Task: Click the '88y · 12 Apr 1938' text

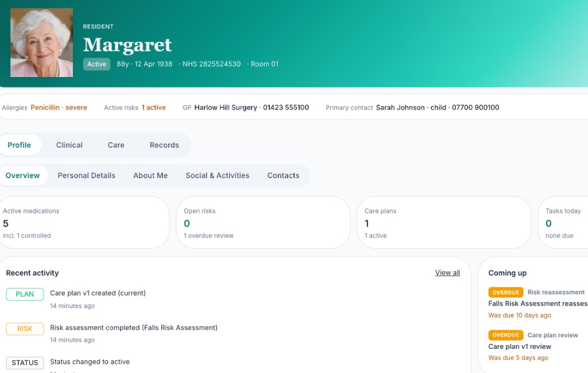Action: [144, 64]
